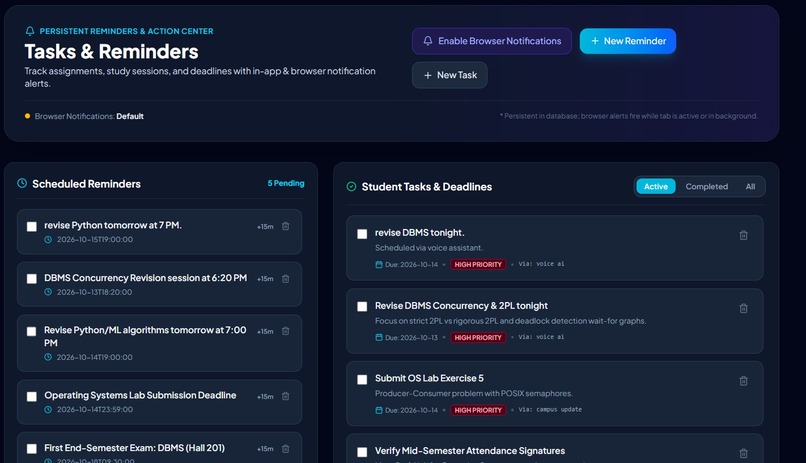Click the bell icon beside Persistent Reminders heading
This screenshot has height=463, width=806.
[30, 31]
